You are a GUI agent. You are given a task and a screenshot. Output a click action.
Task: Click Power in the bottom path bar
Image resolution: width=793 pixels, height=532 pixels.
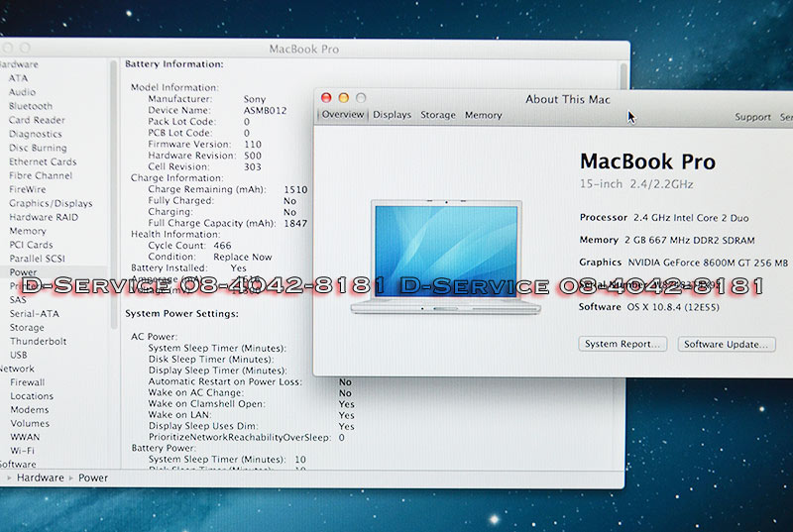tap(93, 478)
